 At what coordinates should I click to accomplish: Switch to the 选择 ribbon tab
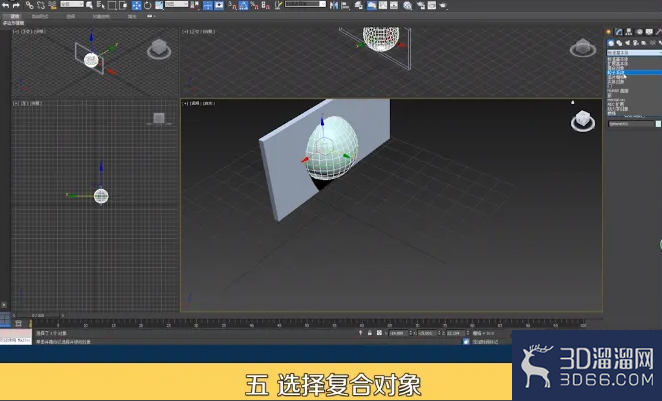click(x=71, y=16)
